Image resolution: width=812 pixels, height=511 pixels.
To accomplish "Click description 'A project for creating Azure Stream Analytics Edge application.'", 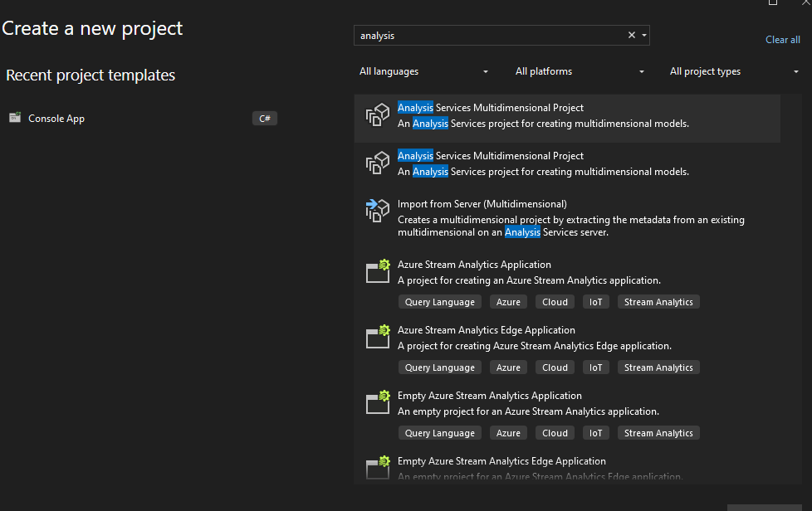I will tap(535, 346).
